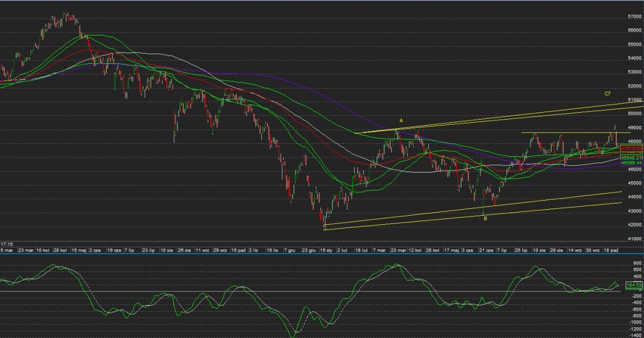The image size is (644, 338).
Task: Select the wave label "B" annotation
Action: click(x=485, y=218)
